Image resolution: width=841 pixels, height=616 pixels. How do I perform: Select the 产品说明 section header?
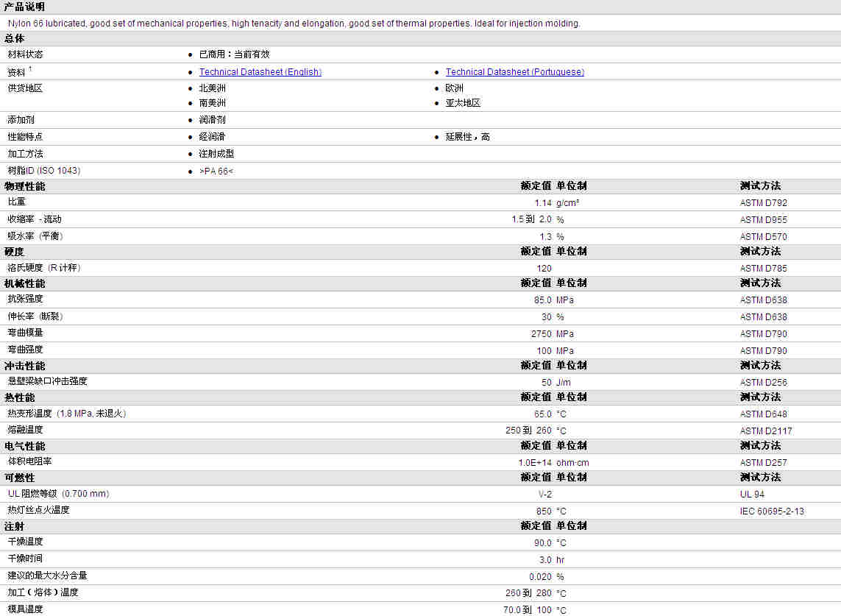click(x=25, y=7)
